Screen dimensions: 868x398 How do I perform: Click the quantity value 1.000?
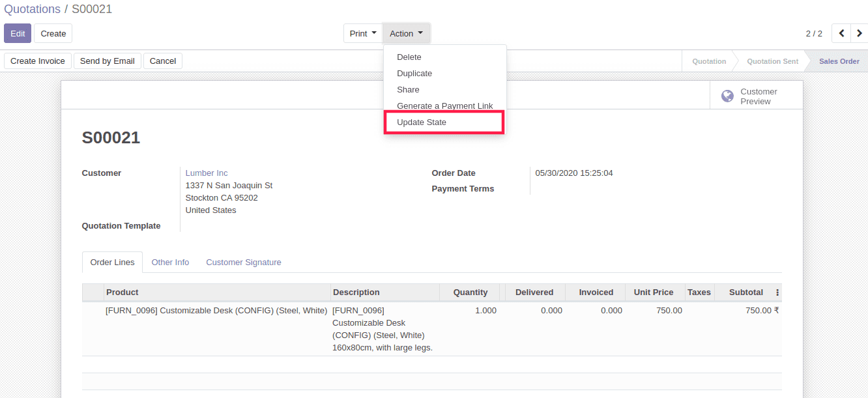(x=485, y=311)
